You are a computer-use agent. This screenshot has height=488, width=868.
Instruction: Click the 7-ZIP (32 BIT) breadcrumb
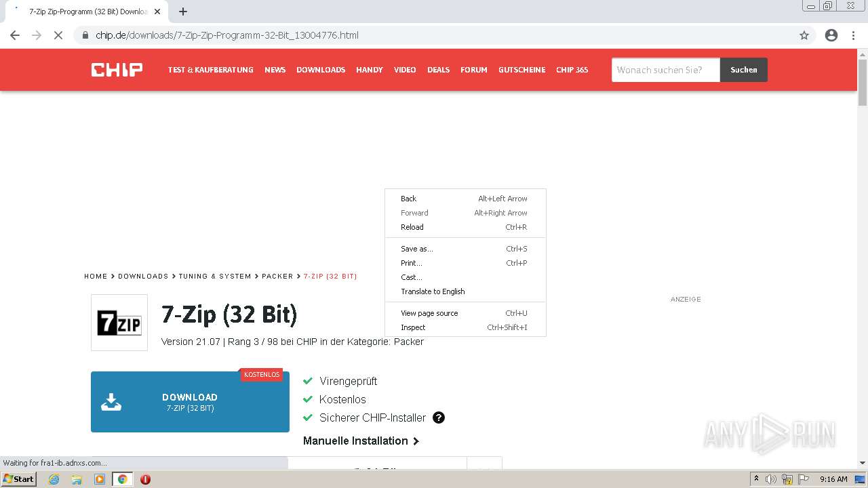coord(330,277)
